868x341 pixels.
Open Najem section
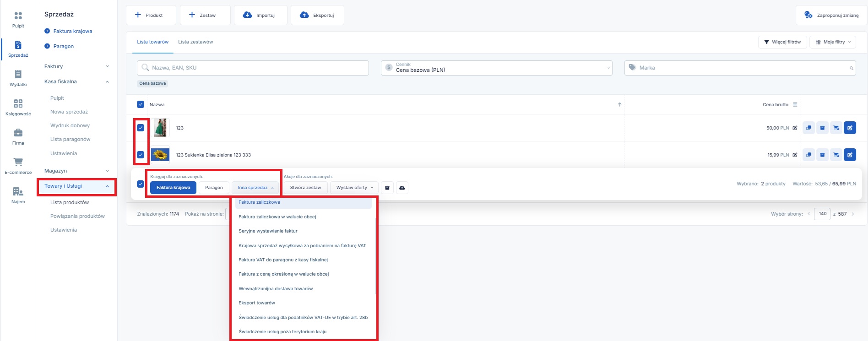18,195
